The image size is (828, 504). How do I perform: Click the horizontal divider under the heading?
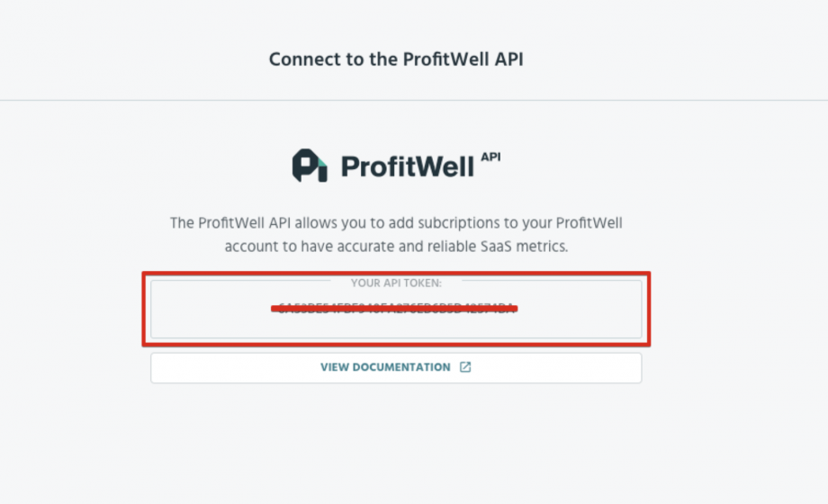tap(414, 100)
